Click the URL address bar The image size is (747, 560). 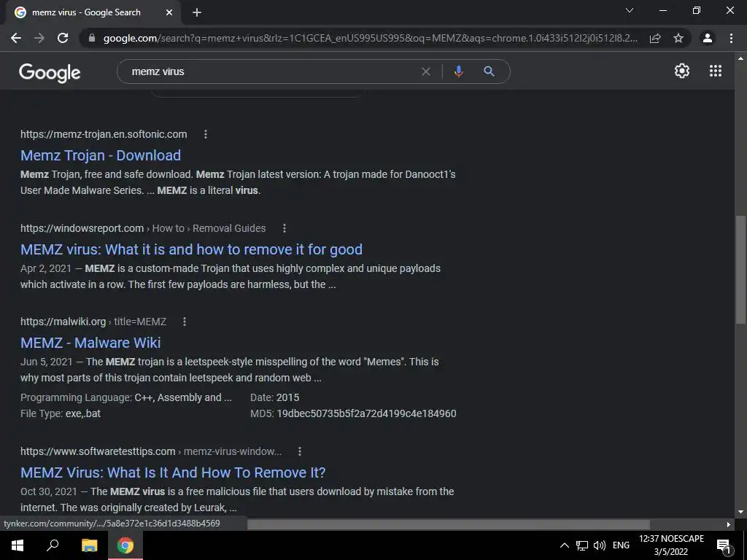pyautogui.click(x=370, y=38)
